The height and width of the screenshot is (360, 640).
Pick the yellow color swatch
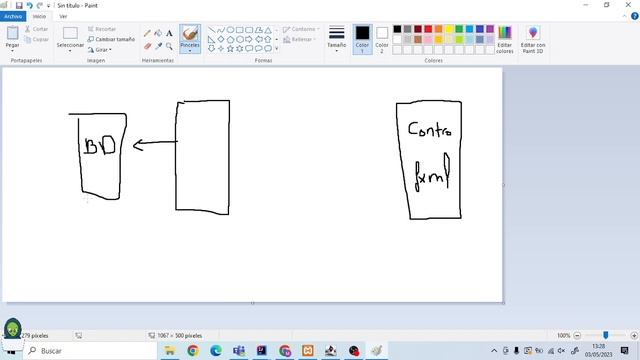pyautogui.click(x=449, y=29)
